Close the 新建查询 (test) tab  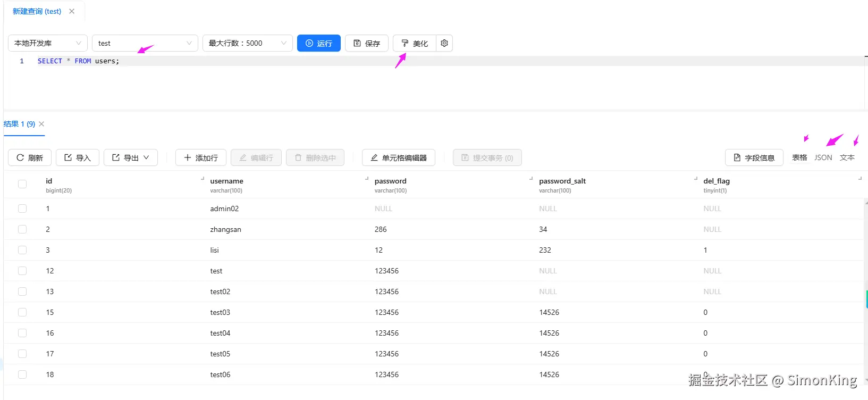72,11
